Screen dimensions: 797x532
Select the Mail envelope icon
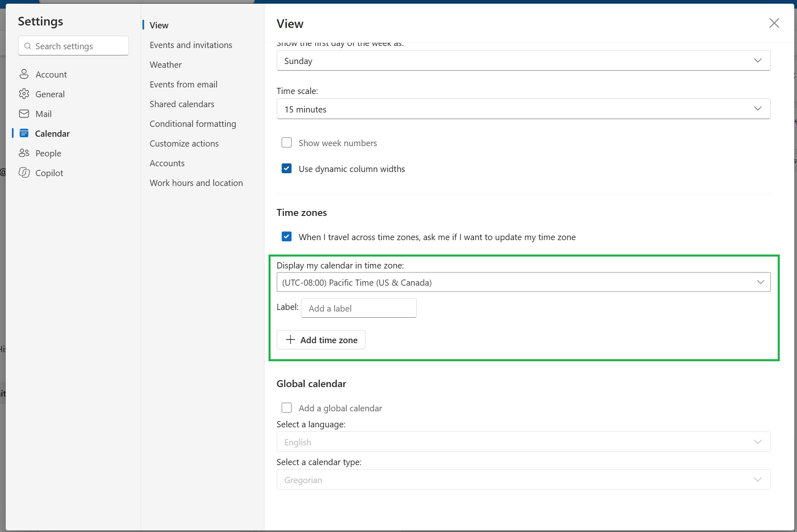tap(24, 114)
